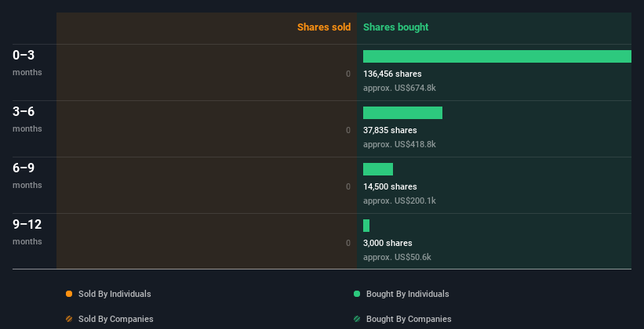The height and width of the screenshot is (329, 644).
Task: Click the 0–3 months row label
Action: (27, 63)
